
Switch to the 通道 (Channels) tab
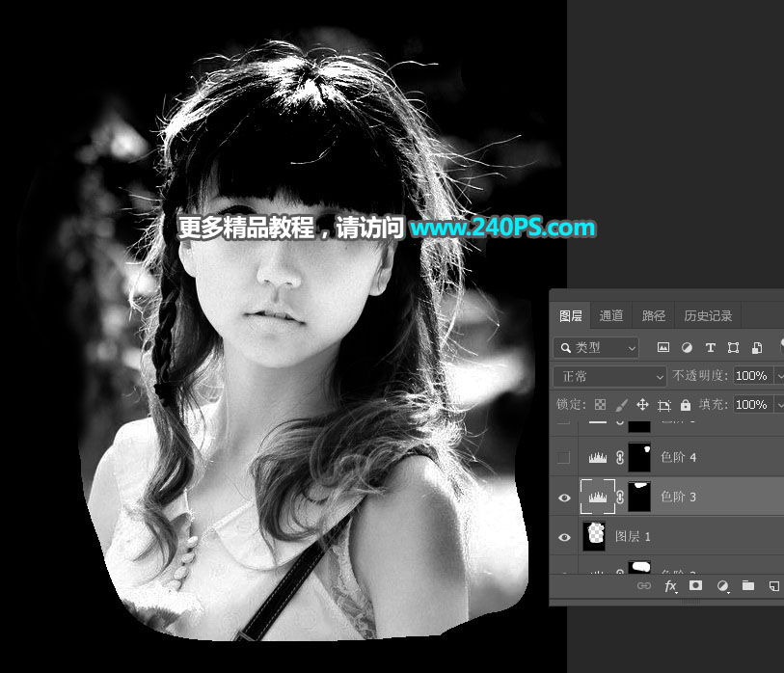(x=611, y=315)
